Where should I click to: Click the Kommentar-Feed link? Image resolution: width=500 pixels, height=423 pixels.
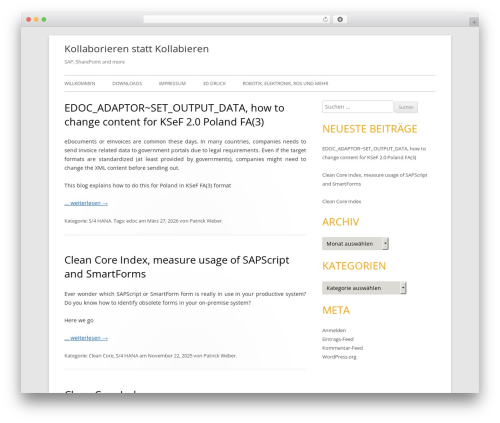[342, 348]
